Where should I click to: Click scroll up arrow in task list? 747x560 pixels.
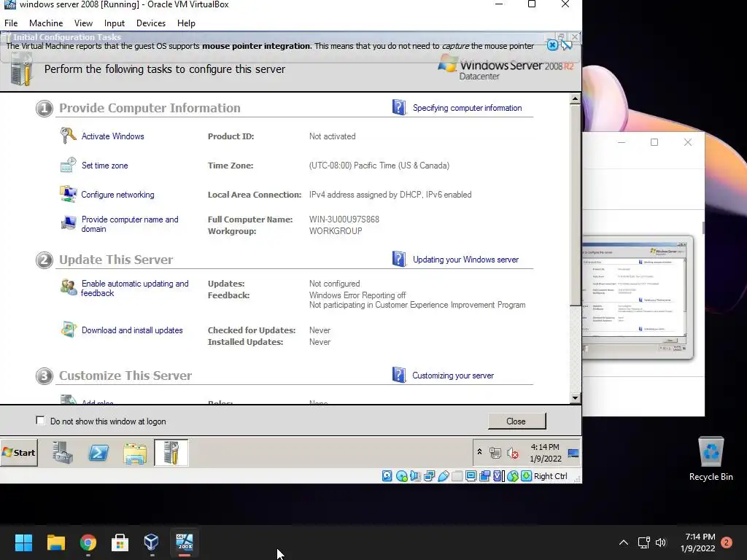point(575,98)
